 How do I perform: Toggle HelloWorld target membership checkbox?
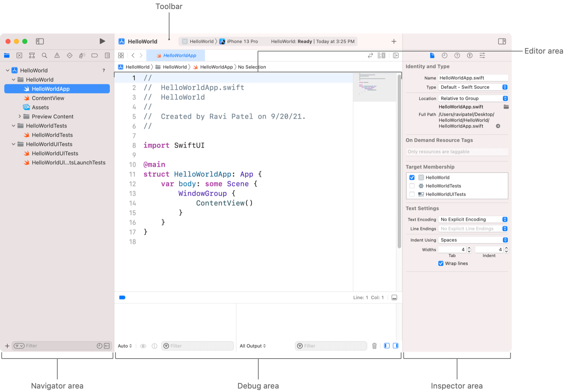[x=412, y=177]
